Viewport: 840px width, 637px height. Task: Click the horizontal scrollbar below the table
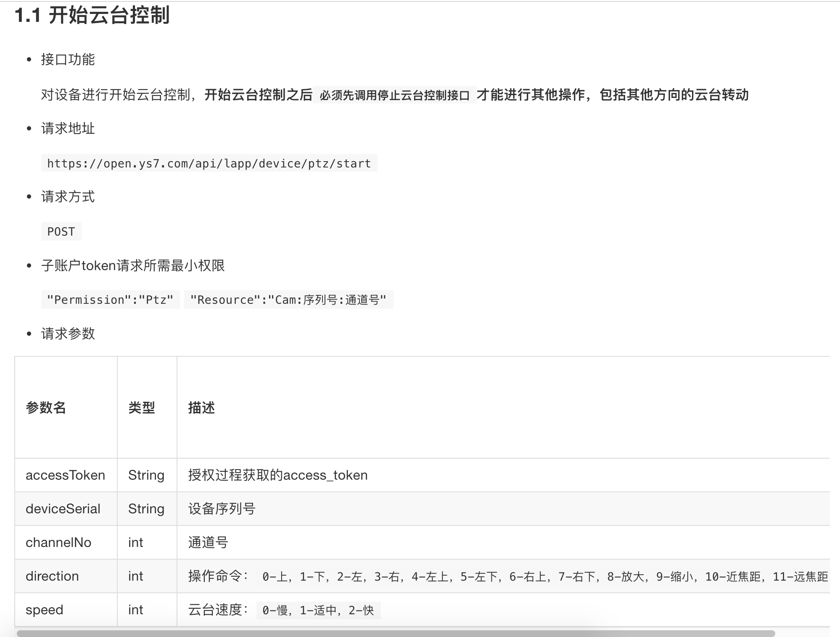pyautogui.click(x=396, y=633)
